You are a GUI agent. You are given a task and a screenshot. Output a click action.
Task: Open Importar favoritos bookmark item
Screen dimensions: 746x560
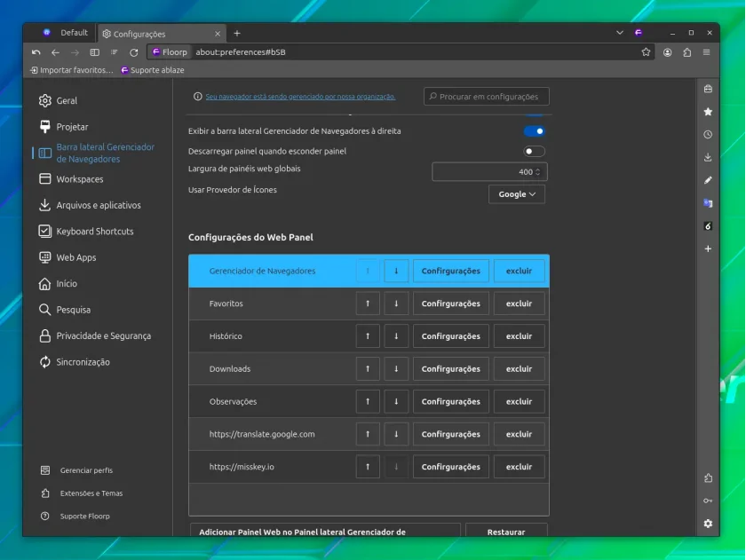pyautogui.click(x=72, y=70)
